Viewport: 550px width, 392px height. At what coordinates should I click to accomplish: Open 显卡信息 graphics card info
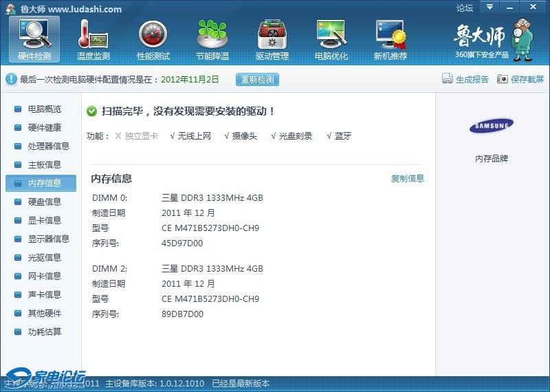point(44,221)
